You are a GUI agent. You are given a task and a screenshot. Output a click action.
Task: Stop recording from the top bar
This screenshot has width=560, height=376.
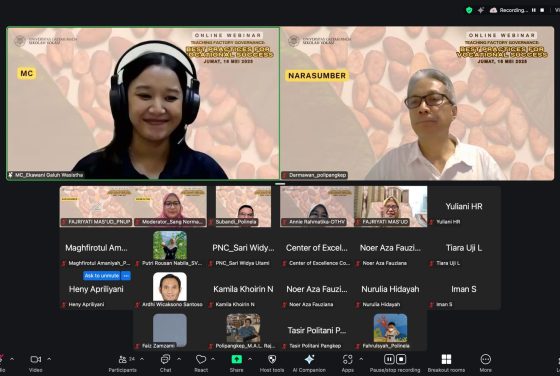(x=542, y=10)
